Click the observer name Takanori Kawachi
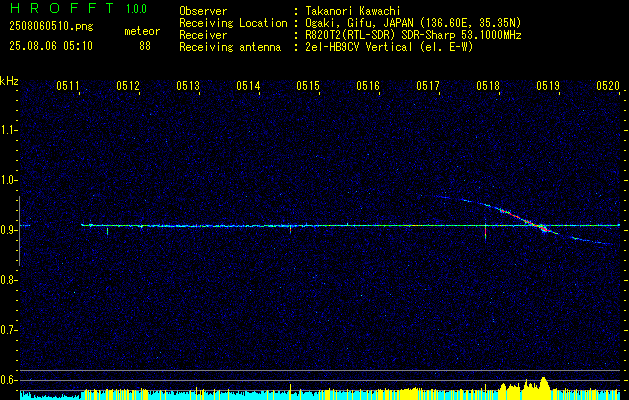 click(353, 11)
